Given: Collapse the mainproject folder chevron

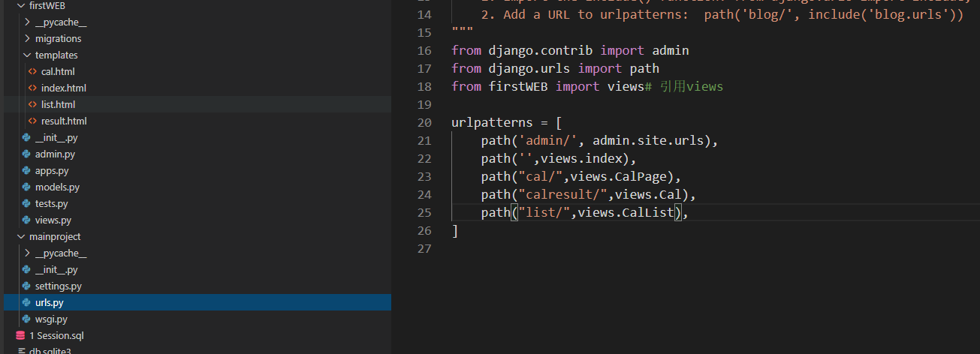Looking at the screenshot, I should (22, 237).
